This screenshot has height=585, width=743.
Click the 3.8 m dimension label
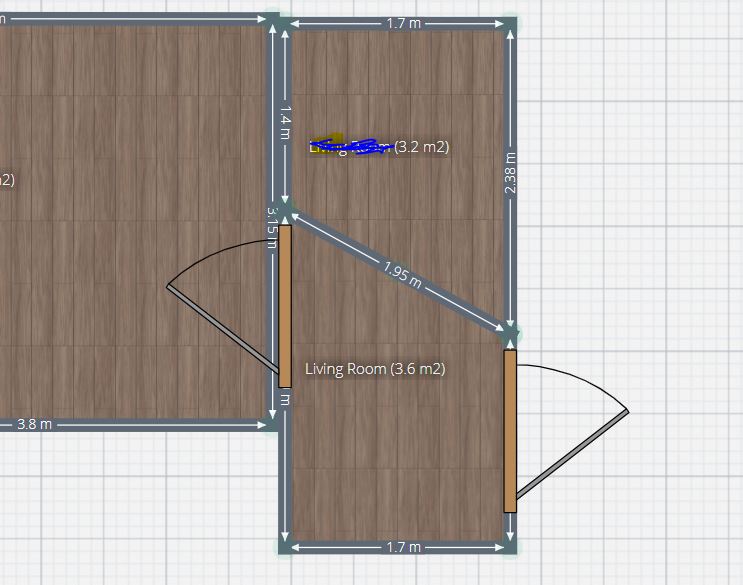coord(34,424)
